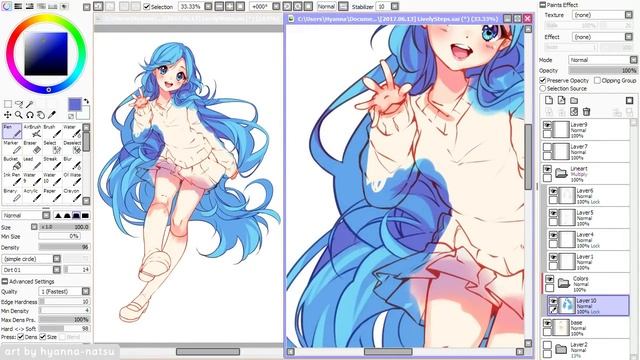Create a new normal layer
The image size is (640, 360).
point(549,100)
